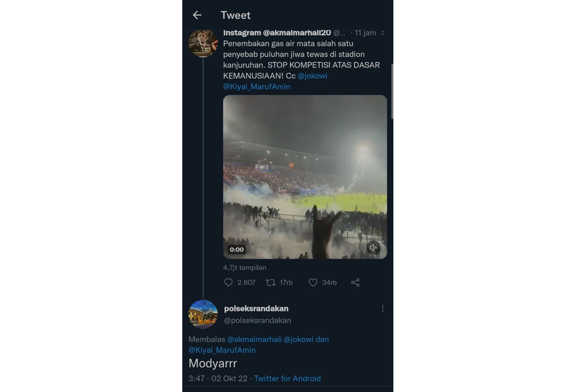Click the @Kiyai_MarufAmin mention in the tweet
The image size is (588, 392).
256,86
